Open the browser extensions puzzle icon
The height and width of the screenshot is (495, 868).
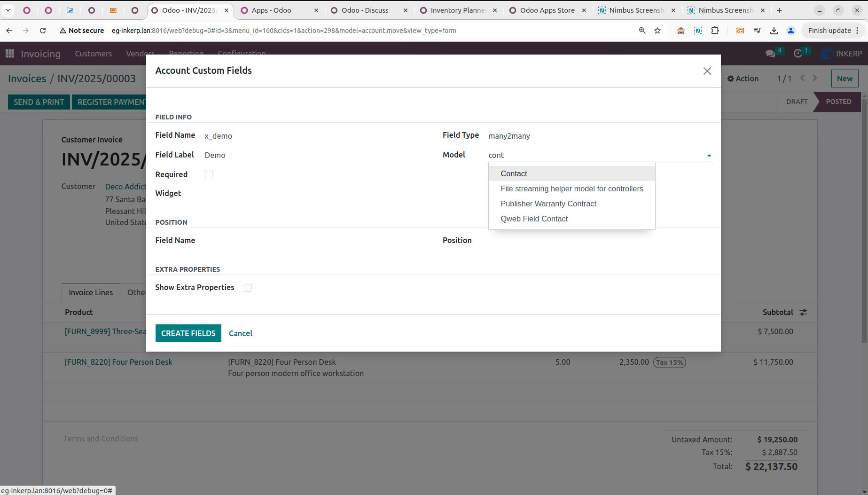tap(715, 31)
